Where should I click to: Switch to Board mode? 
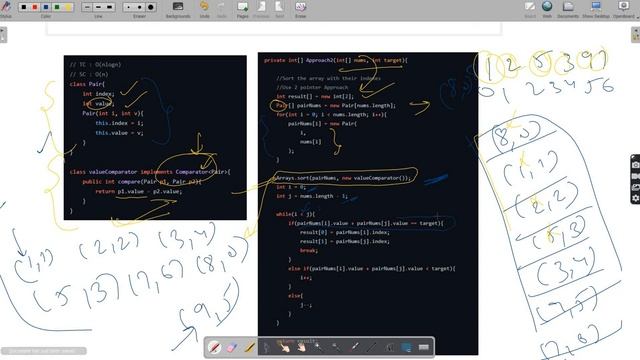[x=530, y=9]
